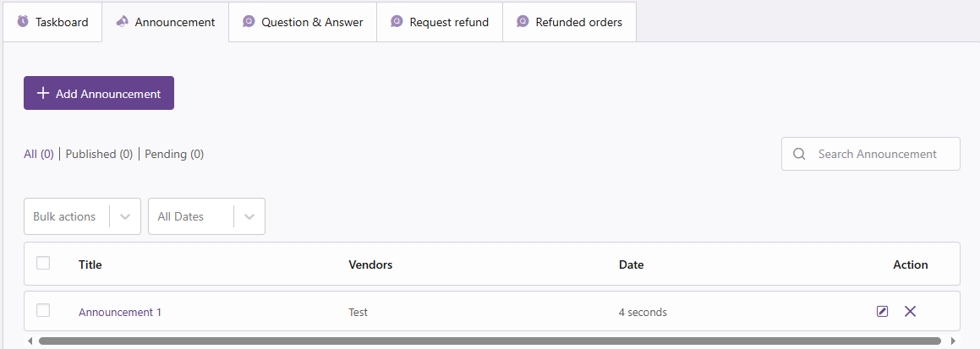Filter by Published announcements
This screenshot has height=349, width=980.
coord(99,155)
